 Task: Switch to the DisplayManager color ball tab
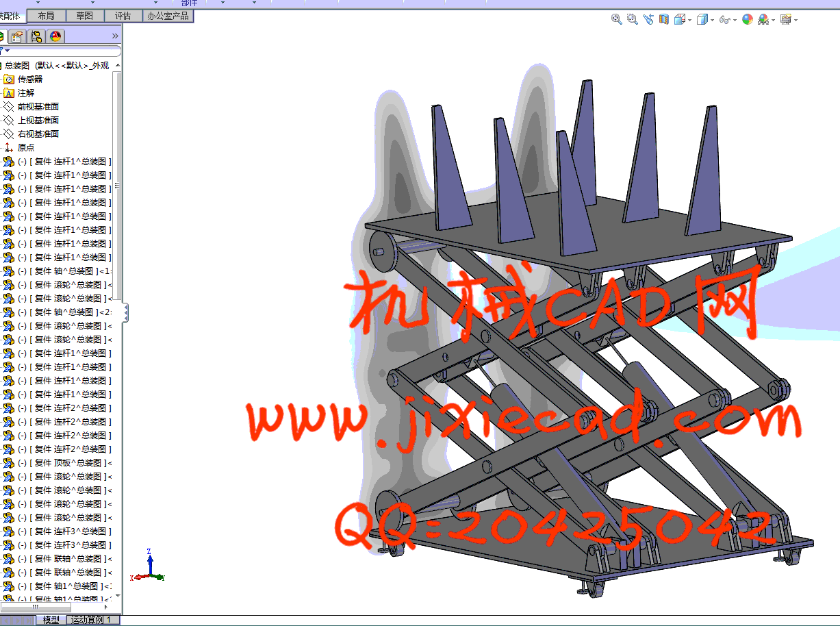click(x=55, y=36)
